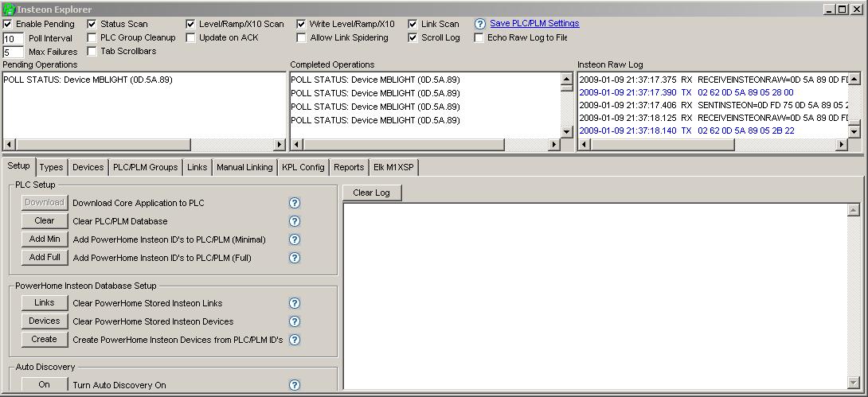Disable the Scroll Log checkbox
This screenshot has width=868, height=397.
[412, 37]
